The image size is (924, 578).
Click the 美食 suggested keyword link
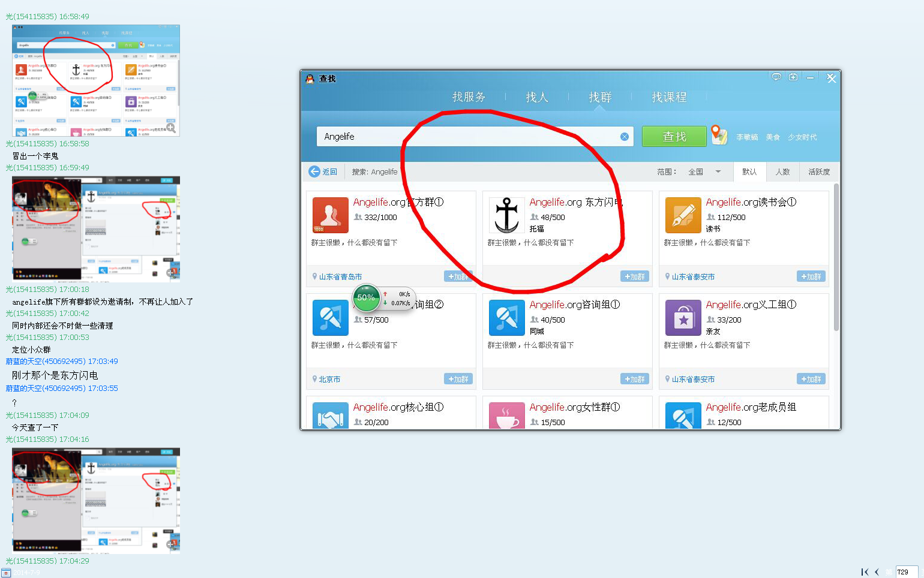(773, 137)
